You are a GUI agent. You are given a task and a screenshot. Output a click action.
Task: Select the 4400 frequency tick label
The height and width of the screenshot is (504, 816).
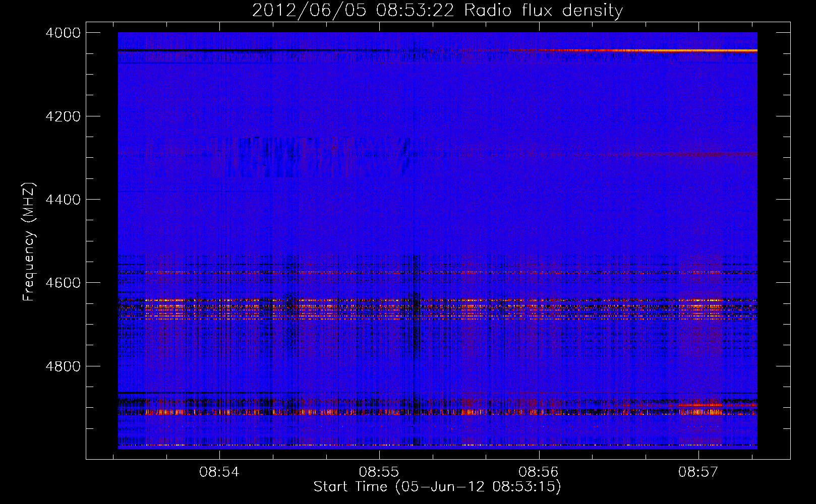click(63, 200)
